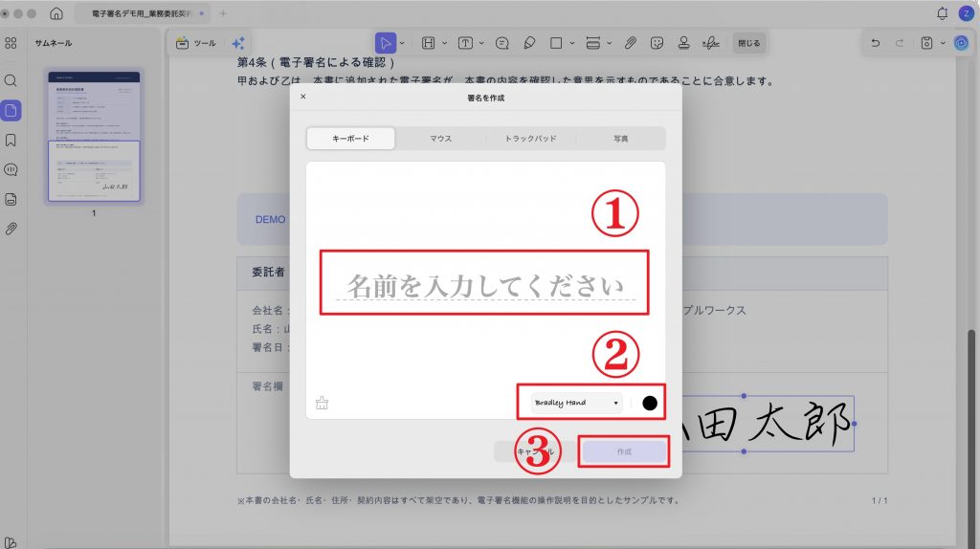Open the search icon in sidebar
The height and width of the screenshot is (549, 980).
pos(11,80)
